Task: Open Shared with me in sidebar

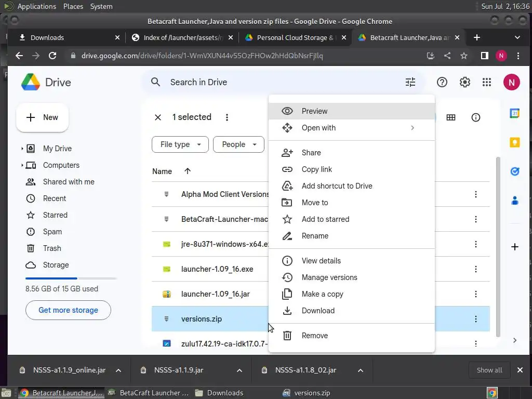Action: coord(69,182)
